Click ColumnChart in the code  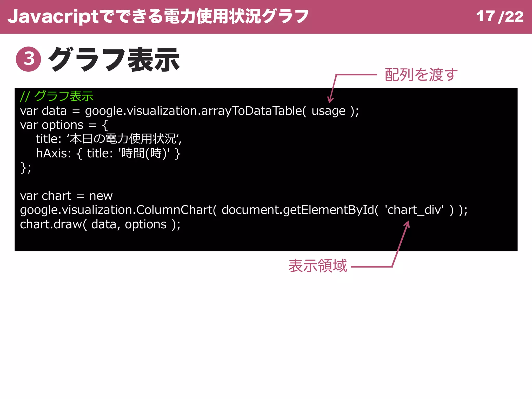175,210
